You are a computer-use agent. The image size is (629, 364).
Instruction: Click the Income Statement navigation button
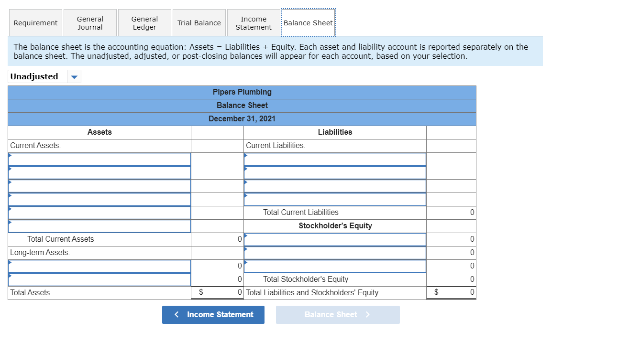(x=213, y=314)
